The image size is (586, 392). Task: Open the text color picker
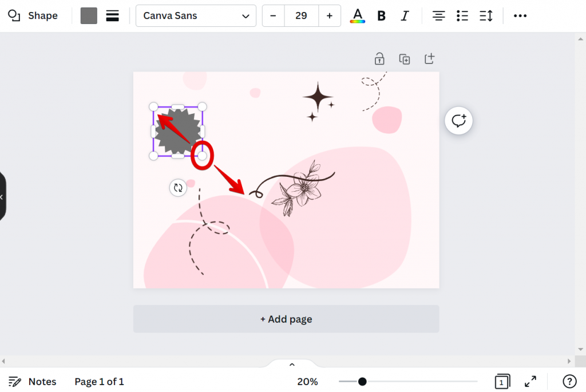[357, 15]
